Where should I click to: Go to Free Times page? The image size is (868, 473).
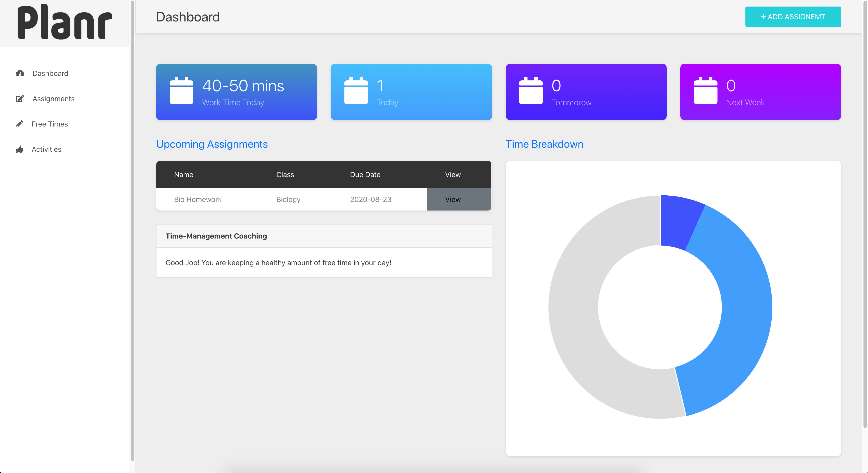pyautogui.click(x=50, y=124)
